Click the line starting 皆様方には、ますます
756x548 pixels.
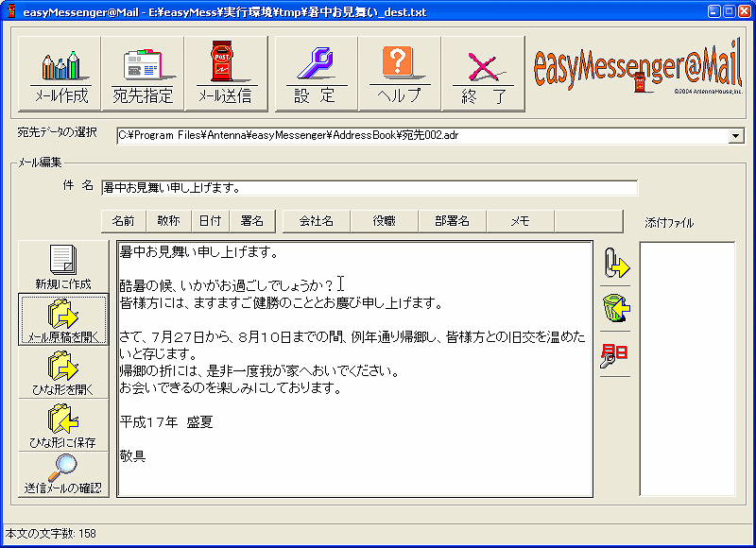[281, 303]
